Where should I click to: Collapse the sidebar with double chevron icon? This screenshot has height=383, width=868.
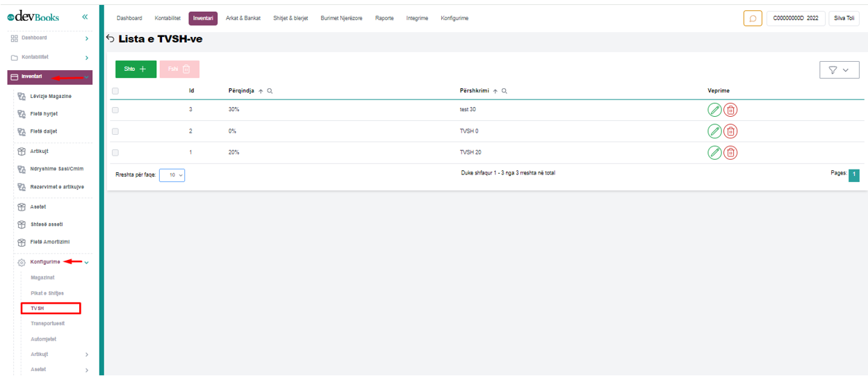(85, 17)
